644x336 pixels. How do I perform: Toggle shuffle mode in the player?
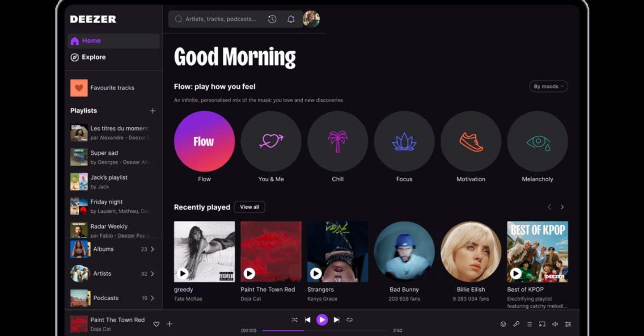click(x=294, y=319)
